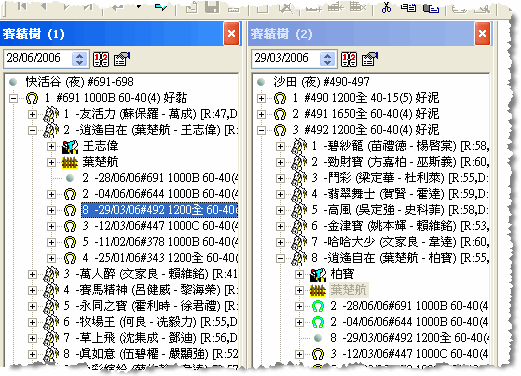
Task: Expand the 友活力 horse entry
Action: pyautogui.click(x=32, y=114)
